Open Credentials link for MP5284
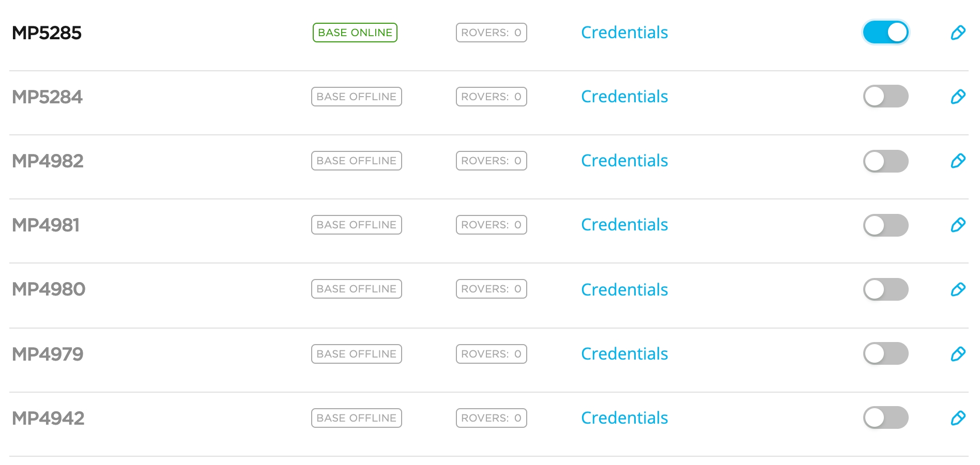Screen dimensions: 980x465 624,97
